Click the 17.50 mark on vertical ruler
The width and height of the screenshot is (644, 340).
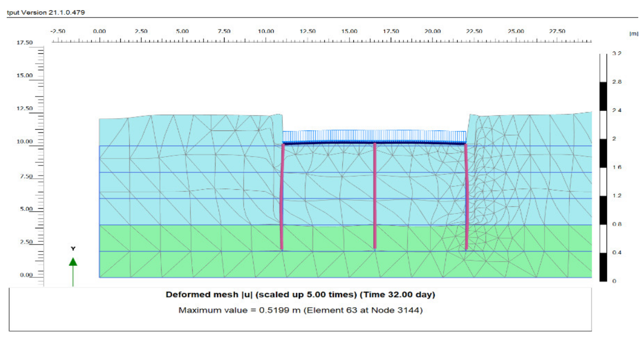coord(25,43)
